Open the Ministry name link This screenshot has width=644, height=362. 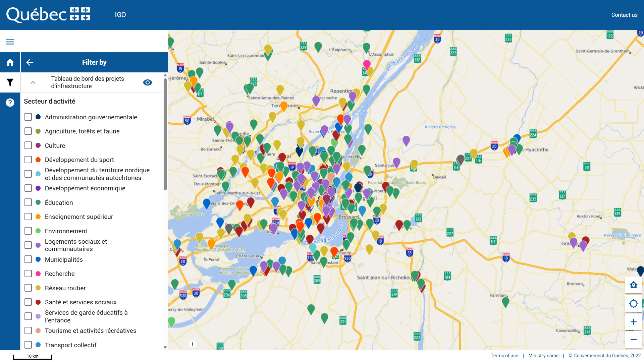[x=543, y=356]
